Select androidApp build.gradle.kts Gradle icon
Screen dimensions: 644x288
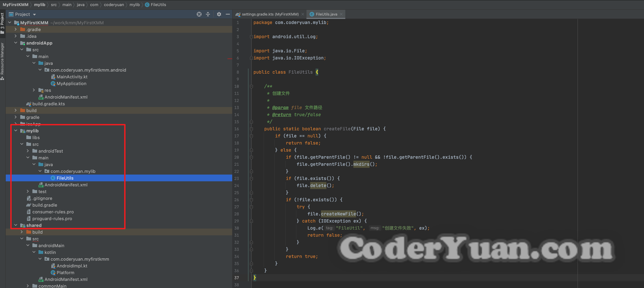pyautogui.click(x=29, y=104)
